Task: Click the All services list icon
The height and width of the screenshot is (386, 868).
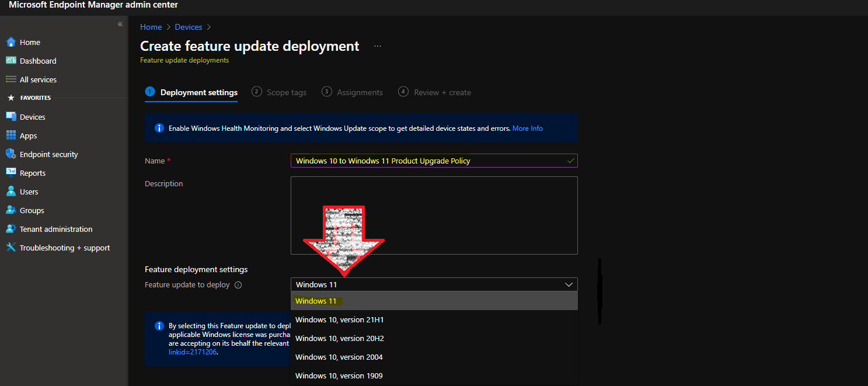Action: pos(11,79)
